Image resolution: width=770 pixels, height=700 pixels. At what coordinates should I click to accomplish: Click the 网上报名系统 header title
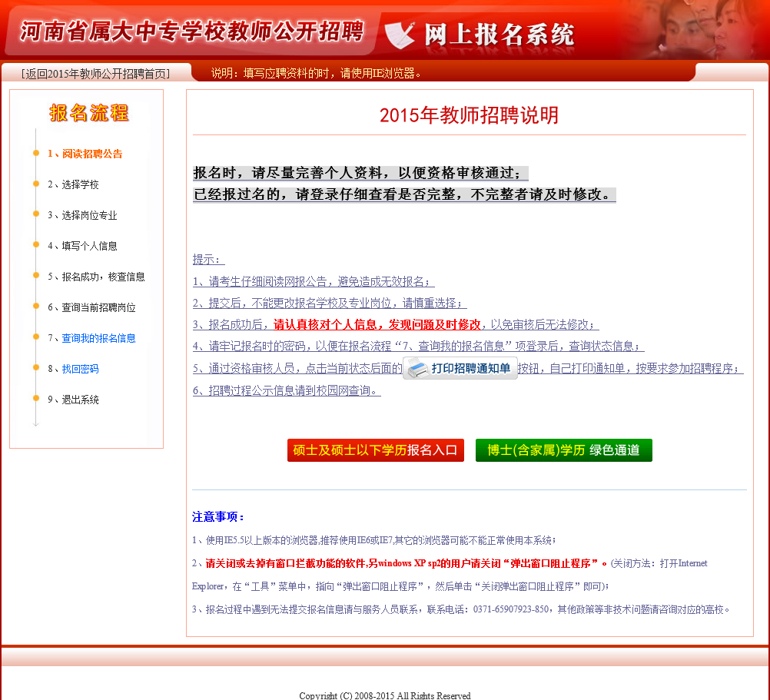click(499, 35)
